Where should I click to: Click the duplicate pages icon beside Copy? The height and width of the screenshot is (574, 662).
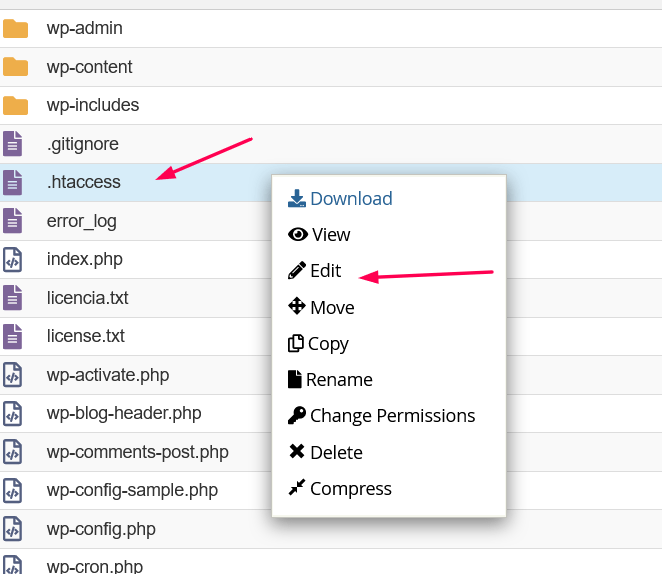point(296,343)
